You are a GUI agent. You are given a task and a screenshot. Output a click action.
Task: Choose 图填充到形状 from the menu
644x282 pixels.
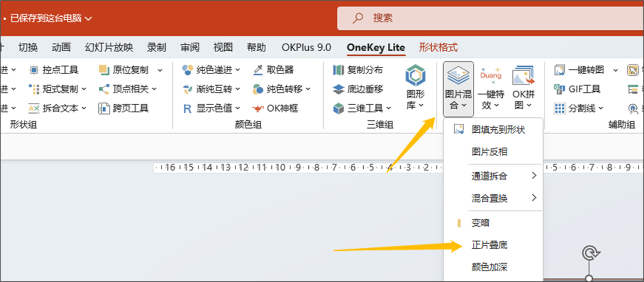(x=493, y=130)
